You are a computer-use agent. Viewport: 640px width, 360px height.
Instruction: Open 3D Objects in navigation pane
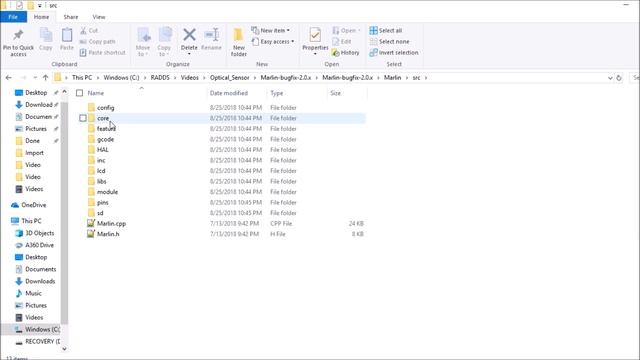[34, 233]
